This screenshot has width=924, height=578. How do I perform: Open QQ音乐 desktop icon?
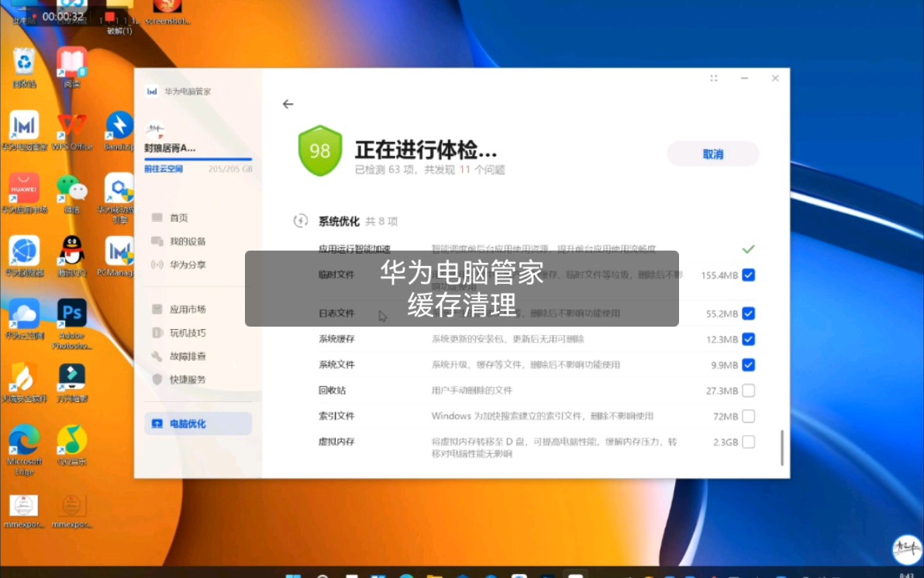pyautogui.click(x=72, y=445)
